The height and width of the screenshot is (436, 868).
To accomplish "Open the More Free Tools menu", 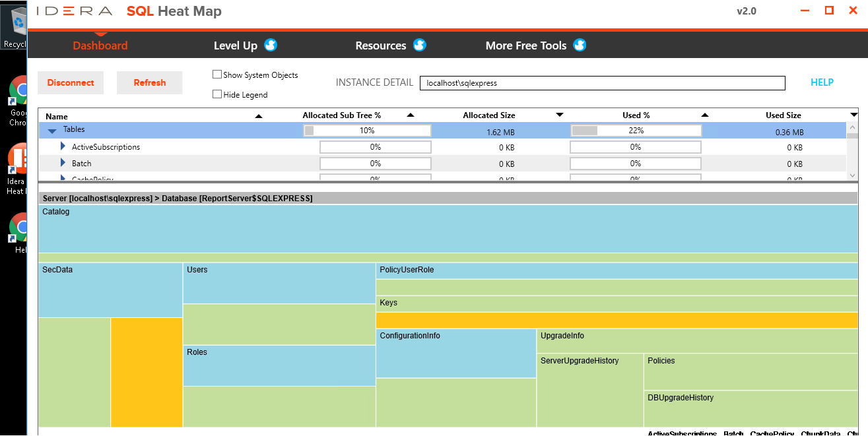I will 527,46.
